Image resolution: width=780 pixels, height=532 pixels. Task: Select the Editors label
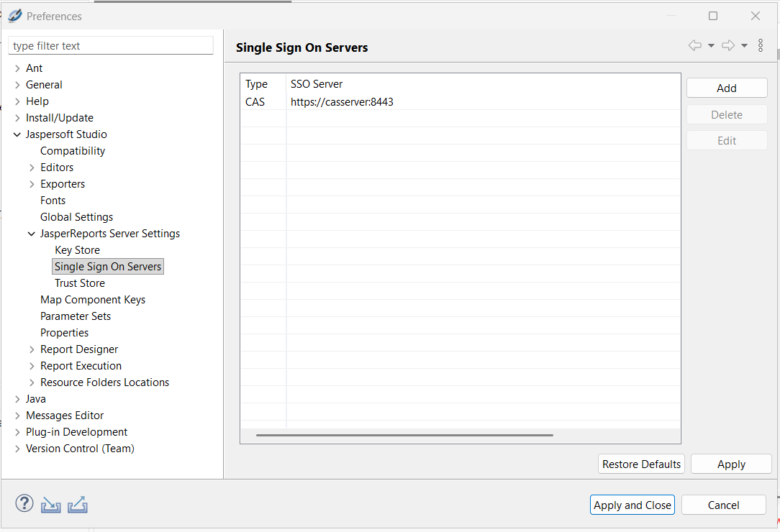[x=57, y=168]
